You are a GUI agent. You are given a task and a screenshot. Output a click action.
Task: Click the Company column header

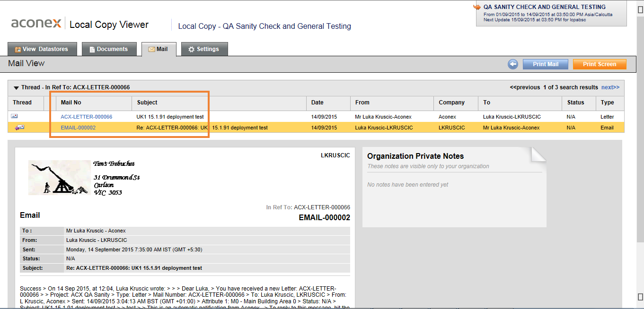(x=451, y=103)
